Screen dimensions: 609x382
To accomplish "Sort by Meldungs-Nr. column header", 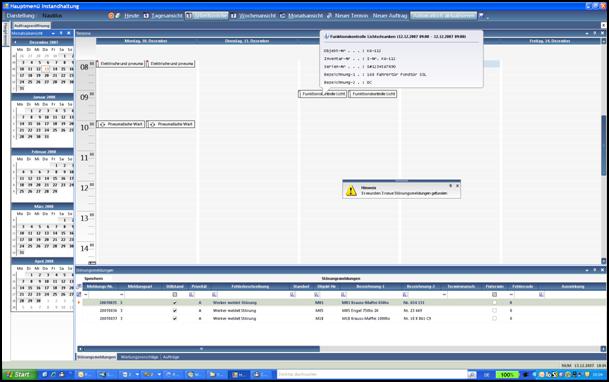I will click(x=99, y=286).
